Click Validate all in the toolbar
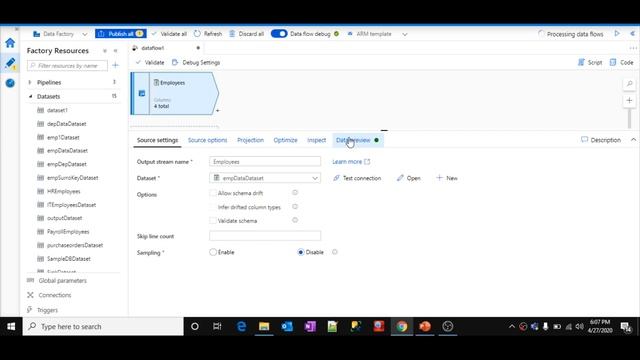This screenshot has width=640, height=360. click(169, 34)
